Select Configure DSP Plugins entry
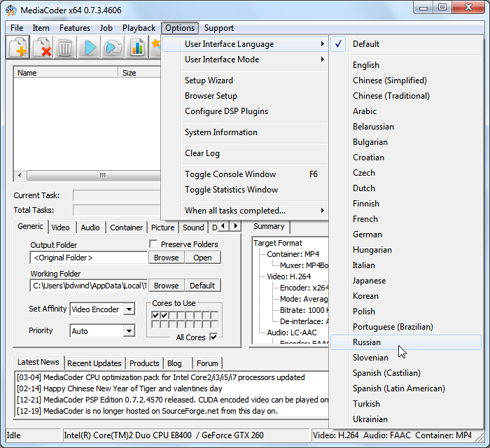Viewport: 490px width, 448px height. coord(245,111)
